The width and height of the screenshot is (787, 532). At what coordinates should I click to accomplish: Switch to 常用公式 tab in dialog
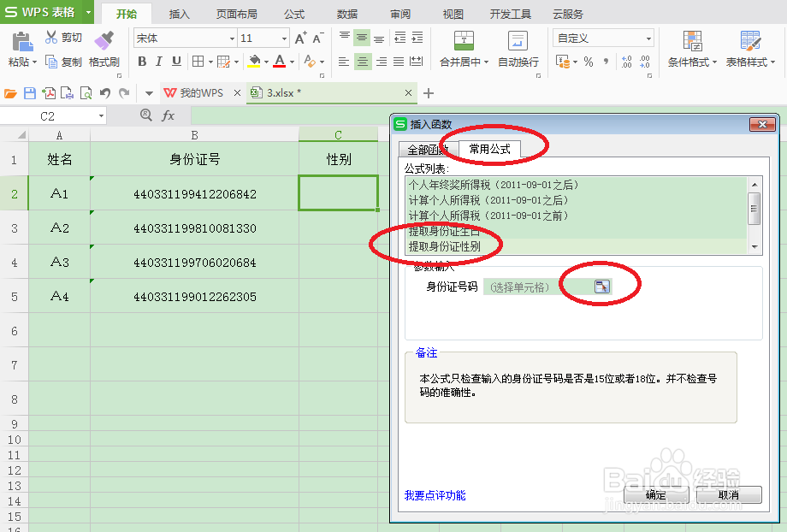[x=489, y=149]
